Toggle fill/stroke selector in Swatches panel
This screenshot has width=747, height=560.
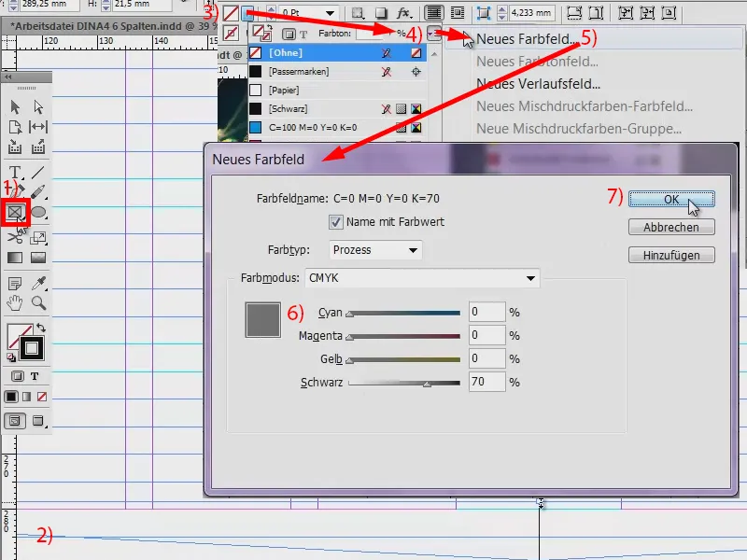tap(261, 34)
